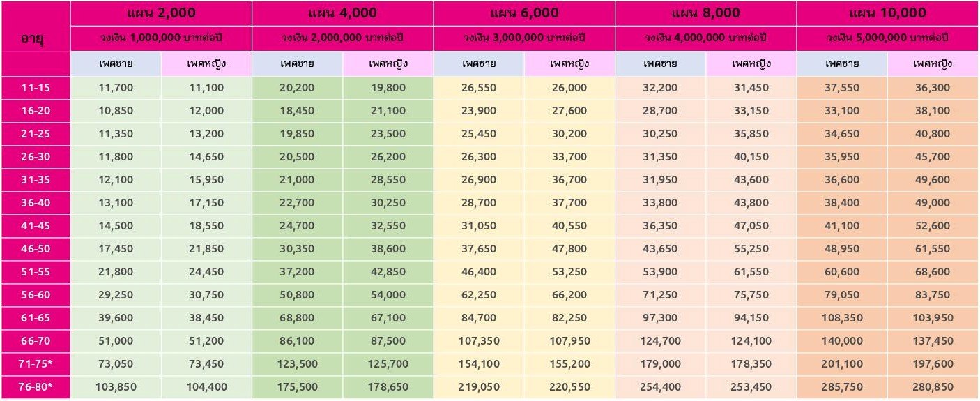980x401 pixels.
Task: Select the 71-75* age row label
Action: [35, 363]
